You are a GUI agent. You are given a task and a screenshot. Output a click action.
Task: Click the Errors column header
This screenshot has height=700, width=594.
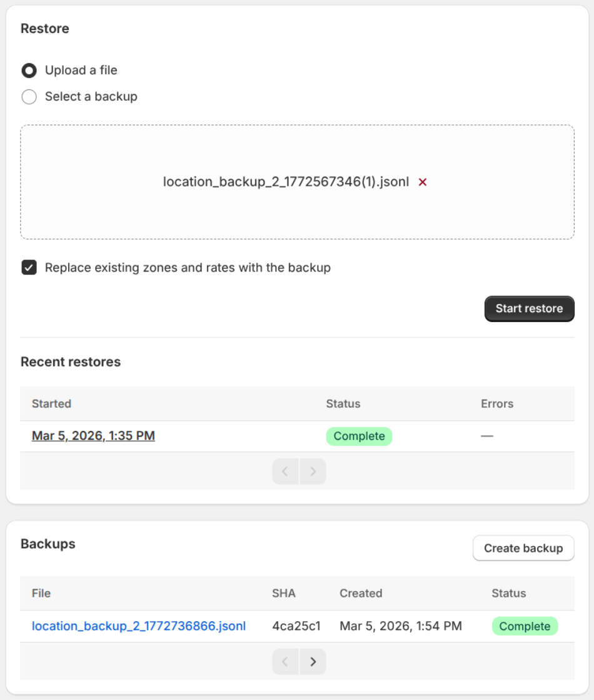pyautogui.click(x=496, y=403)
